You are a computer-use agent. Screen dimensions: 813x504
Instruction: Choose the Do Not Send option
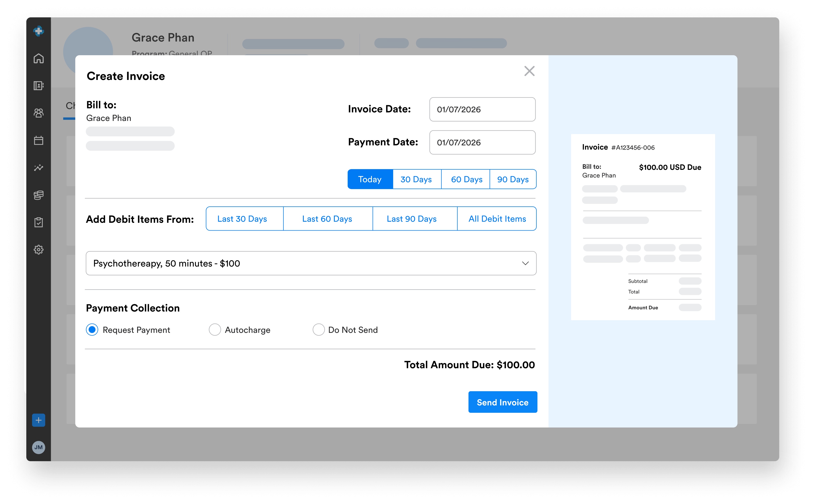[x=319, y=330]
